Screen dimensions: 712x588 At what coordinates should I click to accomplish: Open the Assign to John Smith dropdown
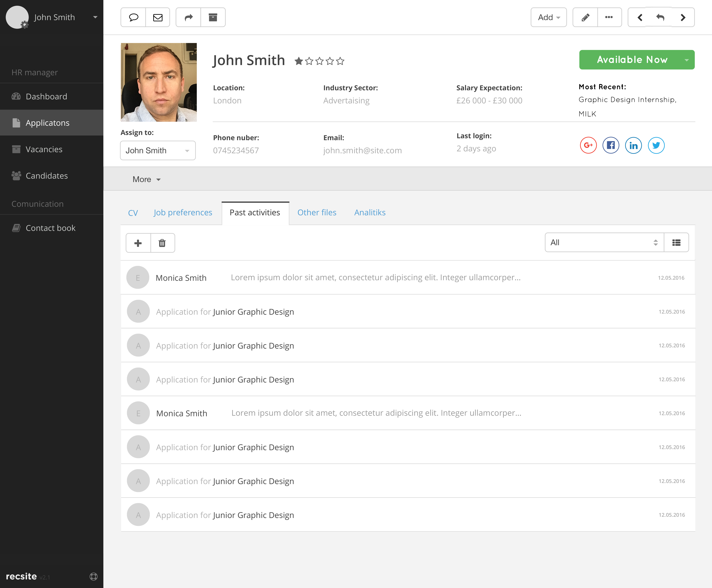[x=158, y=150]
